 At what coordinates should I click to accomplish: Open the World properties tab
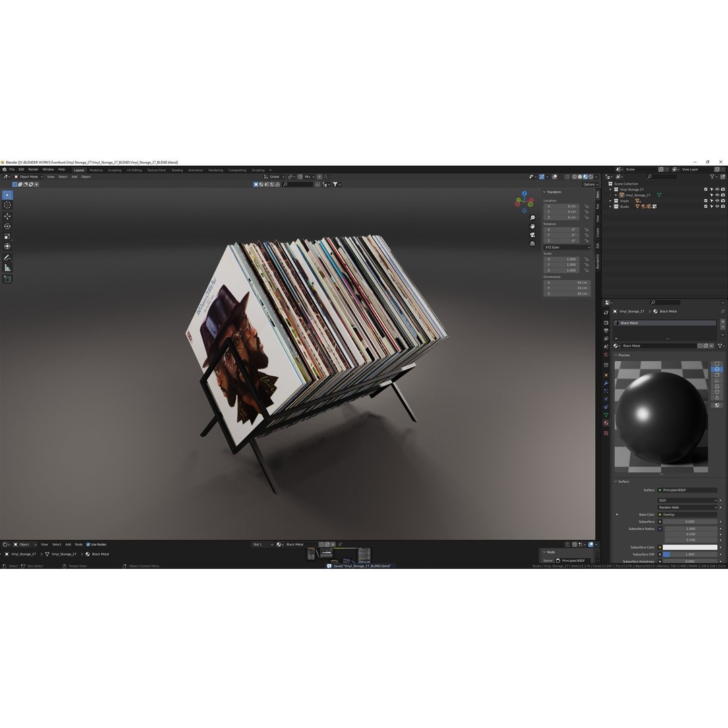606,355
